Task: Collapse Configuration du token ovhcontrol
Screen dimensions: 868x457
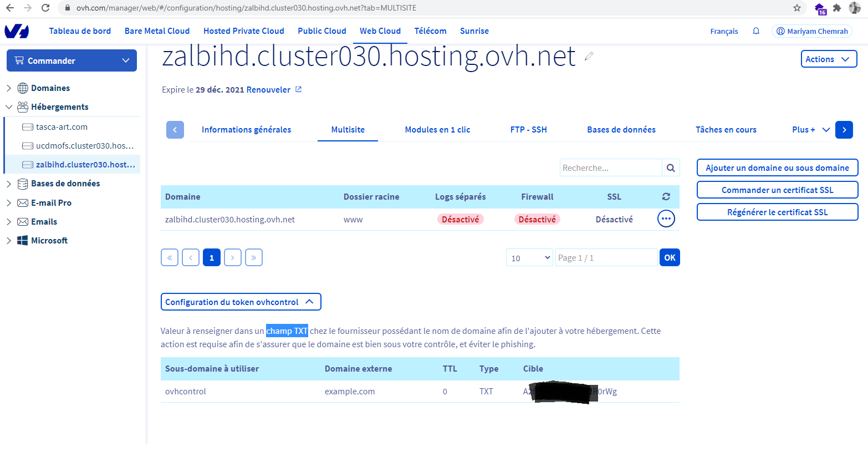Action: click(241, 302)
